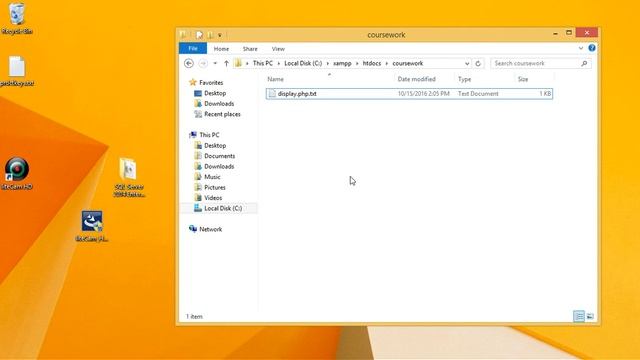Viewport: 640px width, 360px height.
Task: Click the Forward arrow in Explorer
Action: [x=203, y=63]
